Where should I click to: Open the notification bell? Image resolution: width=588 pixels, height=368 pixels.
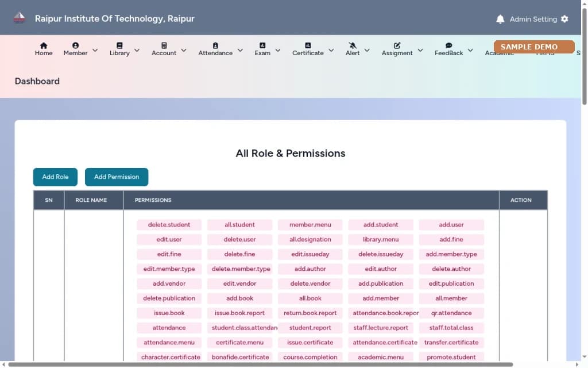pyautogui.click(x=500, y=19)
